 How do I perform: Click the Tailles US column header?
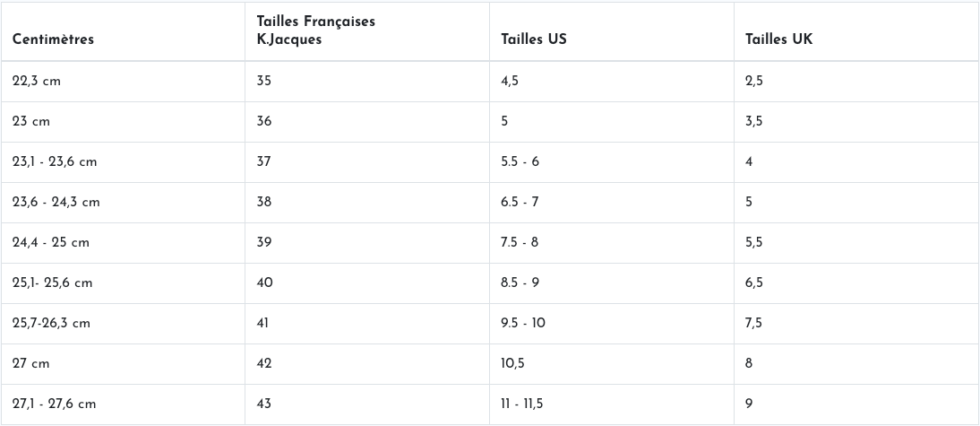point(534,39)
